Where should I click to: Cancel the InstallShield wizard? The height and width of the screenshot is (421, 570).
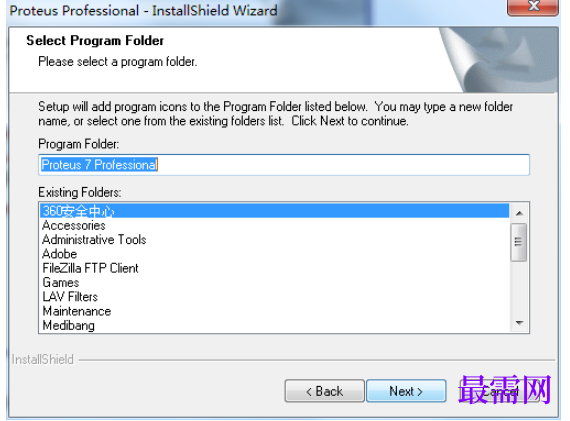click(x=499, y=391)
